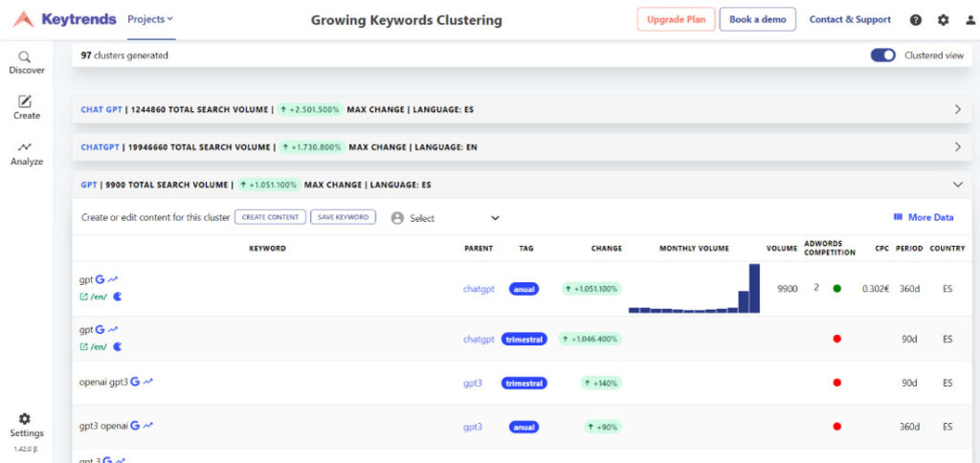The width and height of the screenshot is (980, 463).
Task: Click the Keytrends logo
Action: pyautogui.click(x=64, y=19)
